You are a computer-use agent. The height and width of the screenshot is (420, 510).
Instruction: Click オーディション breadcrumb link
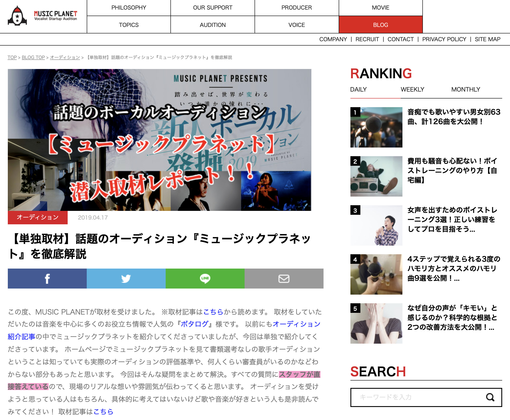65,57
